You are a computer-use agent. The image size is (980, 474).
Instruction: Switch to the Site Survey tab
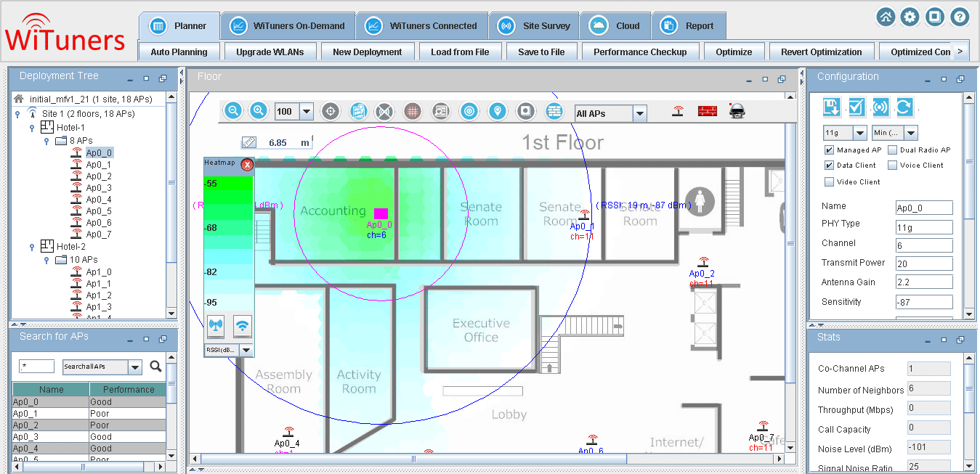click(x=534, y=25)
